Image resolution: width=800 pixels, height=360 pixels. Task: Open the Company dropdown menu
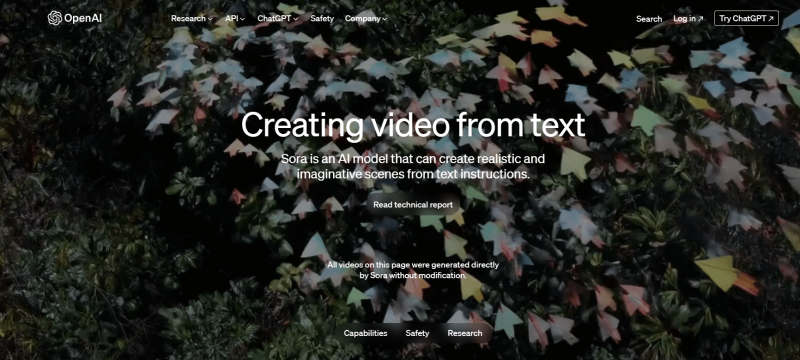[x=366, y=18]
